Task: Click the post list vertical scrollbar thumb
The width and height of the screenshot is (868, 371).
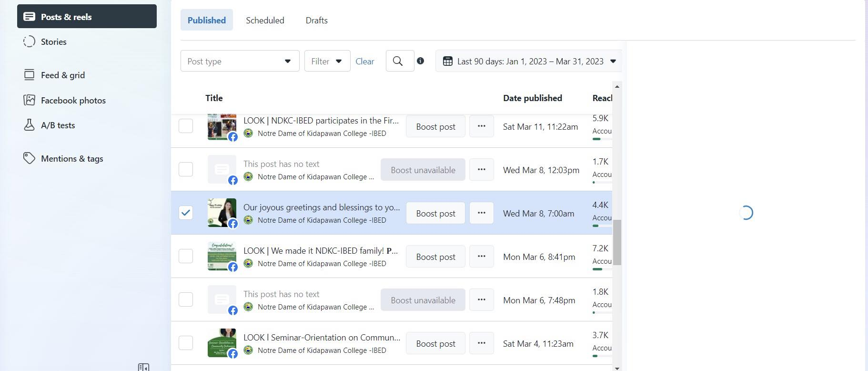Action: tap(617, 242)
